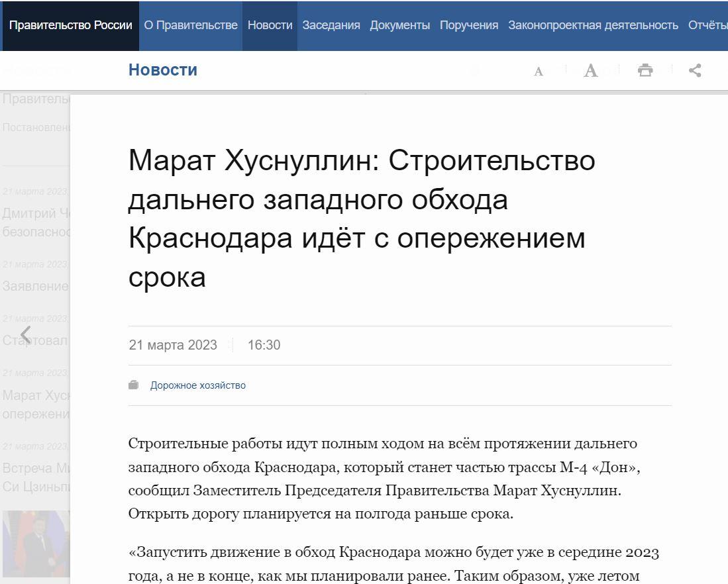Open Законопроектная деятельность section

593,26
